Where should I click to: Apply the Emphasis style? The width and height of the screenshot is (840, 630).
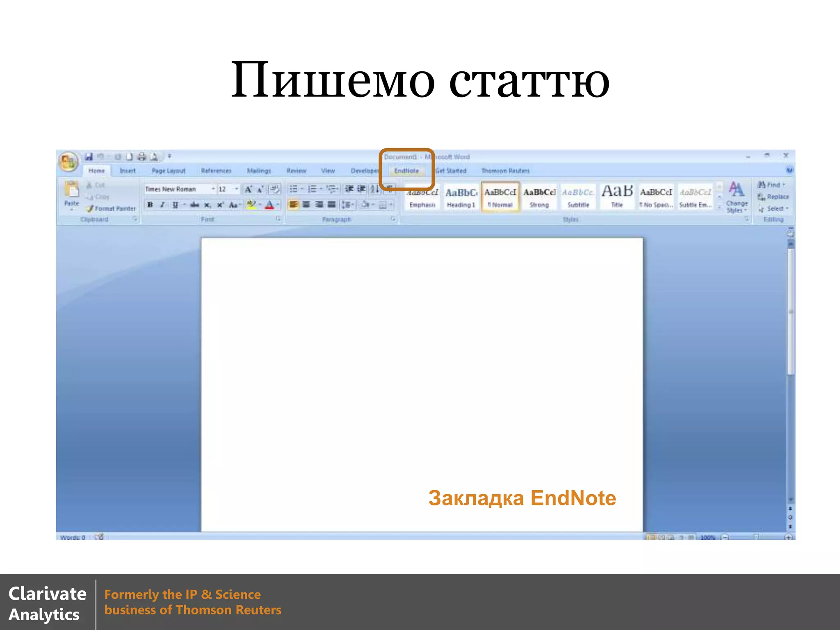point(422,198)
